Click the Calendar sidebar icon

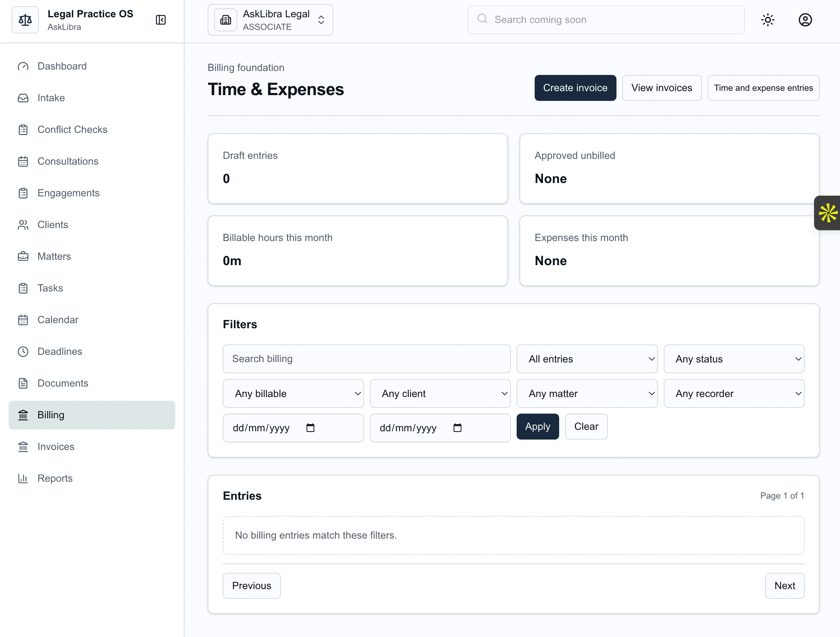[x=23, y=320]
